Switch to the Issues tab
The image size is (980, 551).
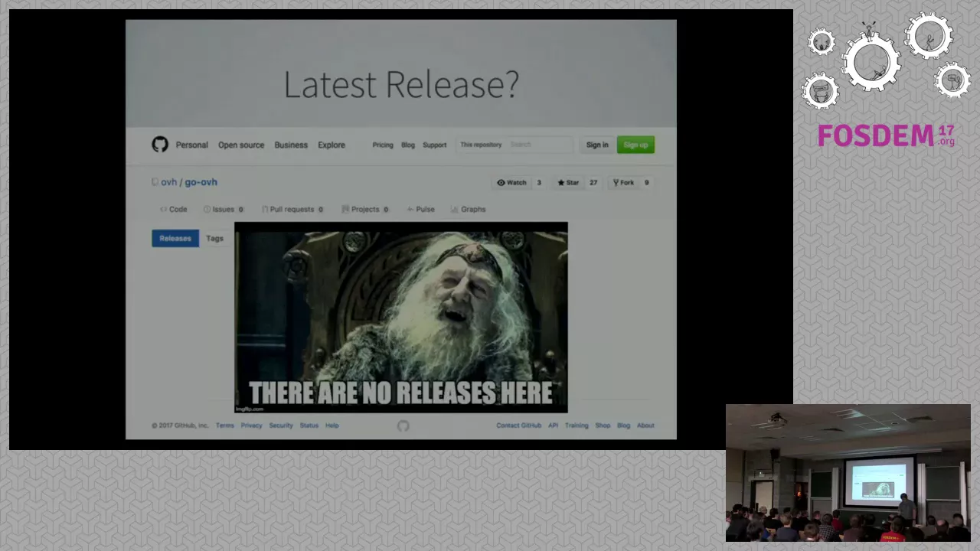(x=224, y=209)
